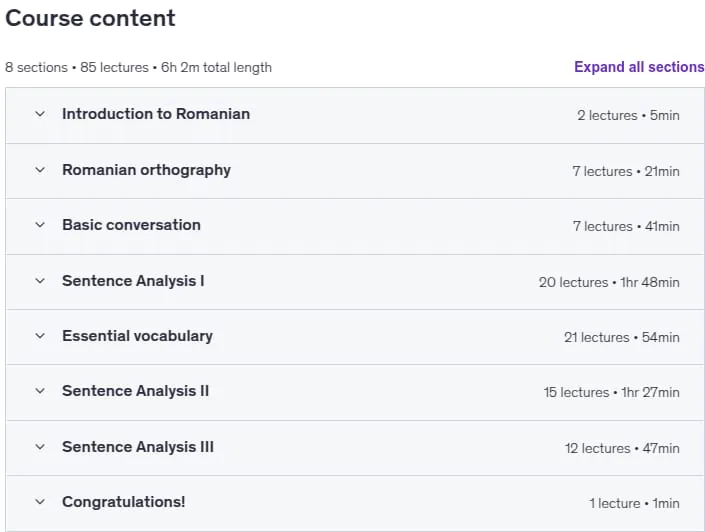This screenshot has height=532, width=705.
Task: Click the Congratulations! section title
Action: click(124, 502)
